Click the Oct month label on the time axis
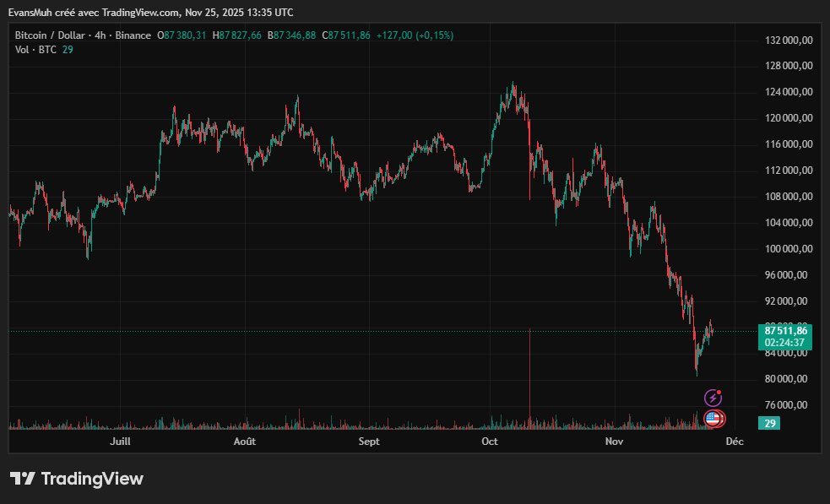The height and width of the screenshot is (504, 830). coord(490,441)
